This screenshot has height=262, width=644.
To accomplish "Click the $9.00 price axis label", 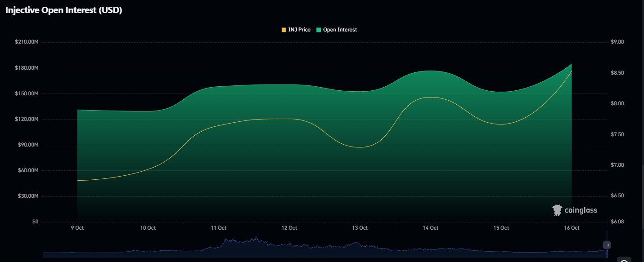I will coord(618,42).
